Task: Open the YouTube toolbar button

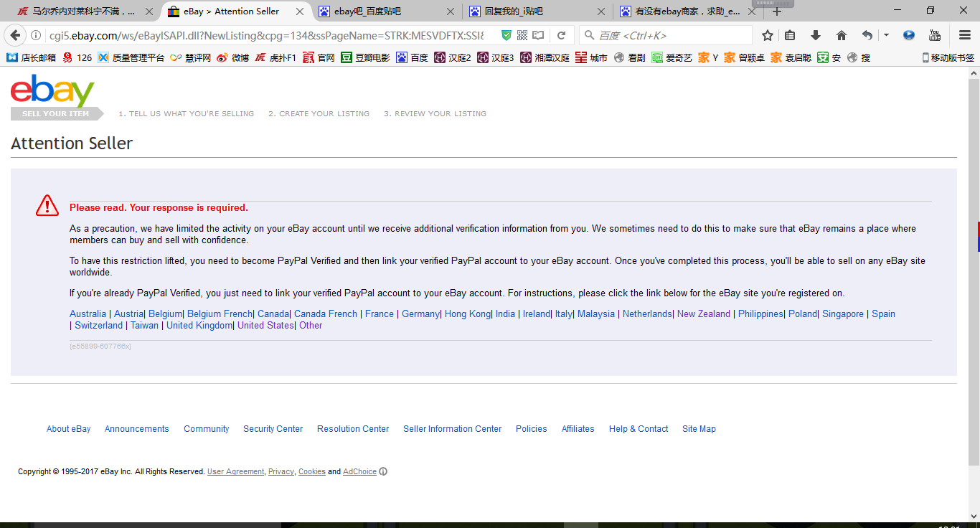Action: (935, 35)
